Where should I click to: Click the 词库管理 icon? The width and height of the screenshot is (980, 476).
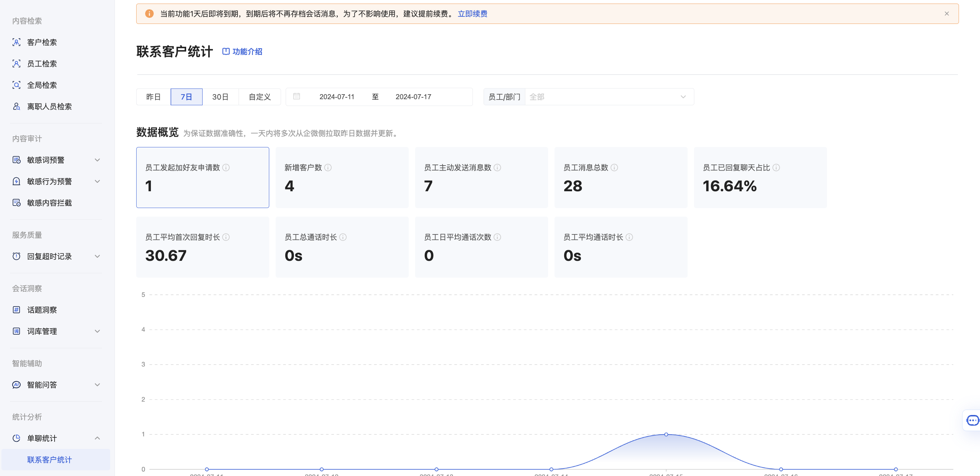16,331
